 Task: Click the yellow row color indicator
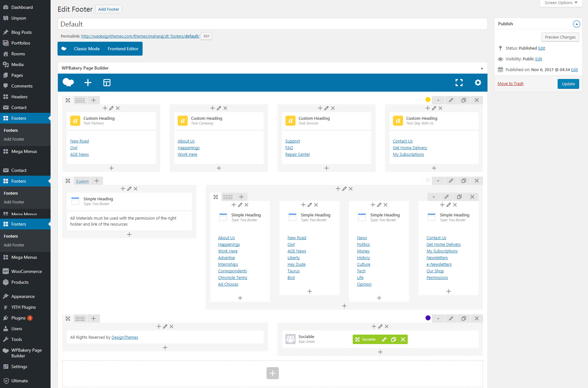(428, 100)
